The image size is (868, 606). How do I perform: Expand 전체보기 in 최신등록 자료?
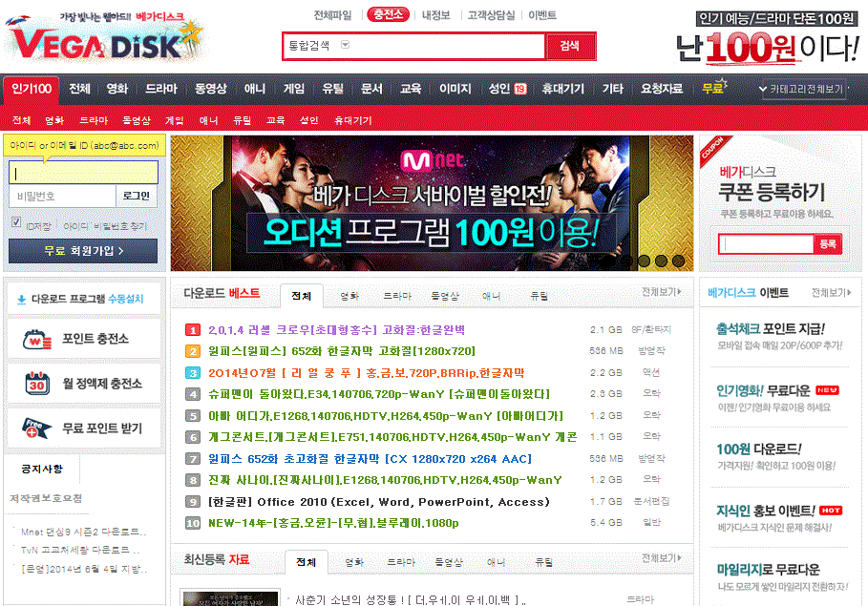click(661, 558)
